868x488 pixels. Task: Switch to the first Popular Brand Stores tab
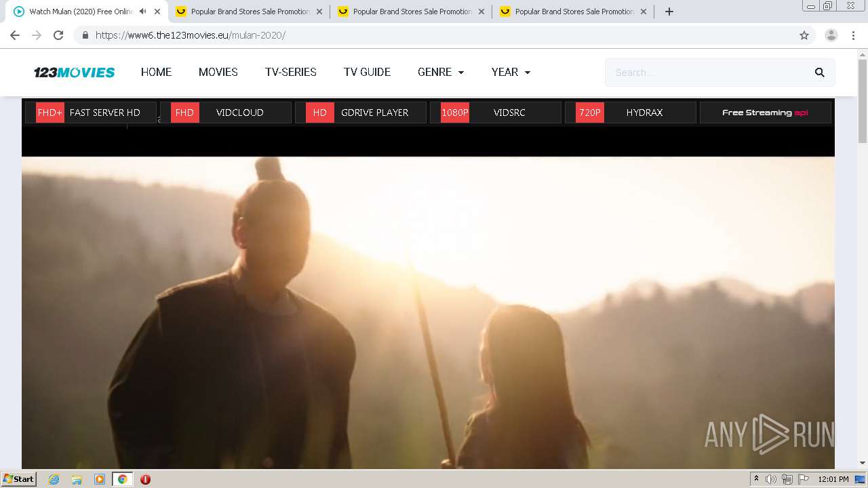(x=249, y=12)
